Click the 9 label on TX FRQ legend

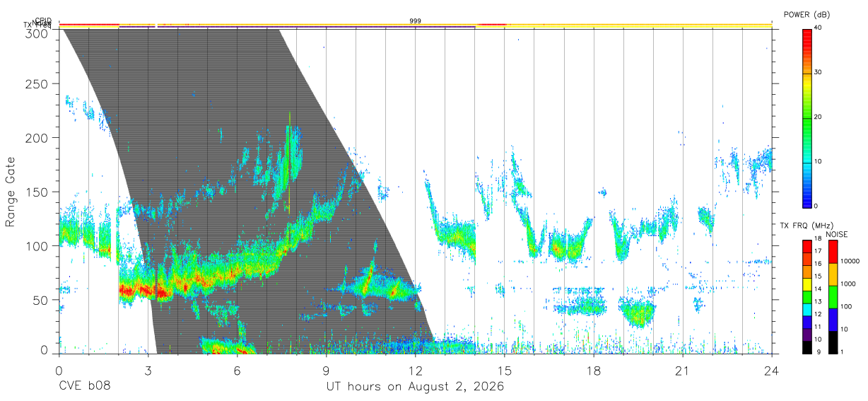[x=817, y=353]
